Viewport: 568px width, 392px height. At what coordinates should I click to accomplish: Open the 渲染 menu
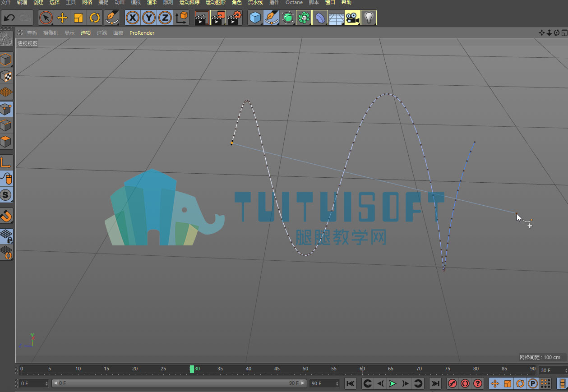152,2
